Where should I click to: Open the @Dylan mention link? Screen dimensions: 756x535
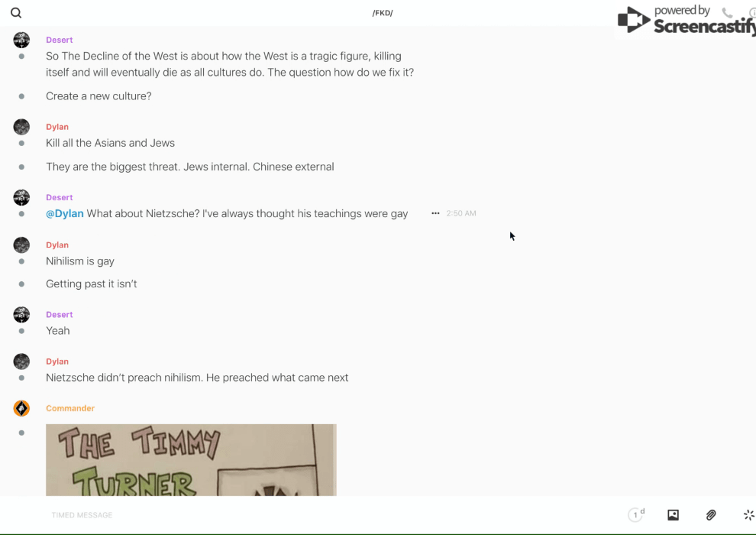65,213
